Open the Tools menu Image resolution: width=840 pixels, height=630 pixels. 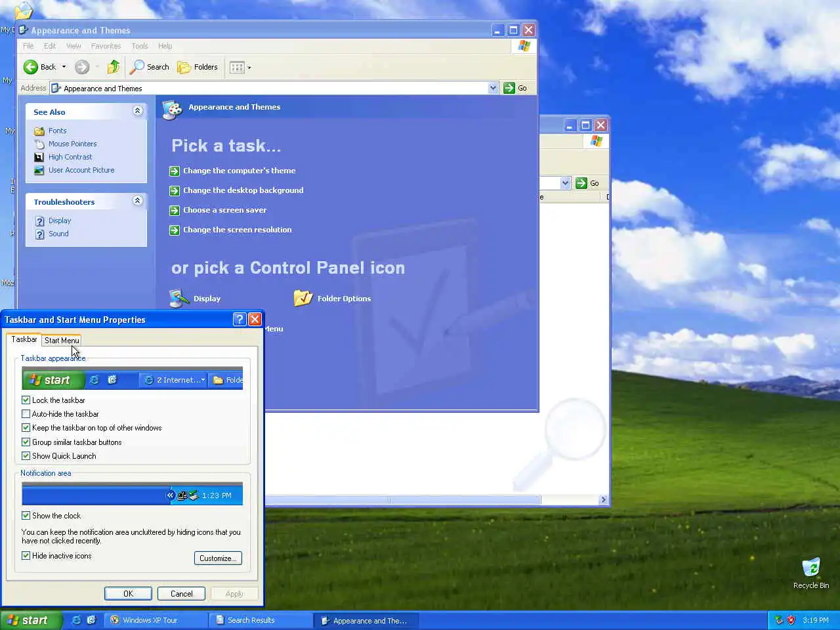click(140, 46)
